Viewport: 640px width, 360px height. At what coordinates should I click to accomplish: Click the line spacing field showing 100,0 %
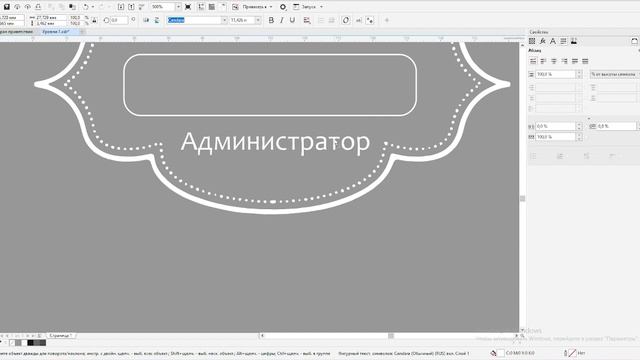tap(556, 74)
